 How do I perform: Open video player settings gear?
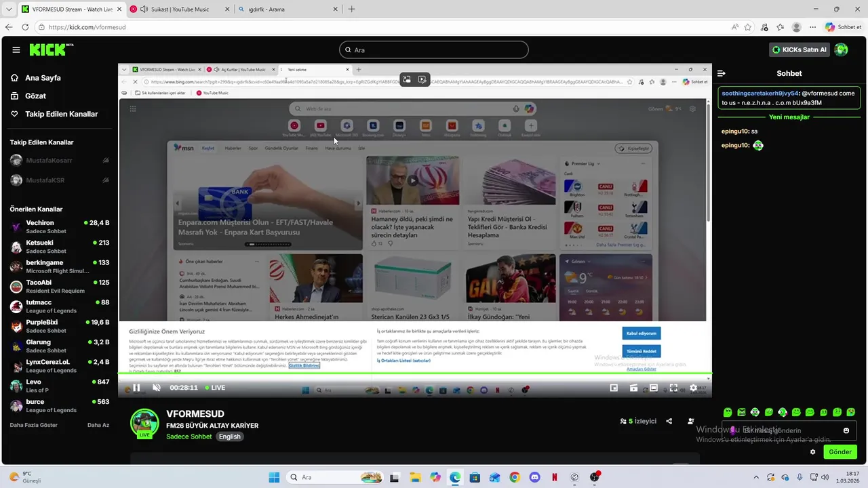click(x=693, y=388)
